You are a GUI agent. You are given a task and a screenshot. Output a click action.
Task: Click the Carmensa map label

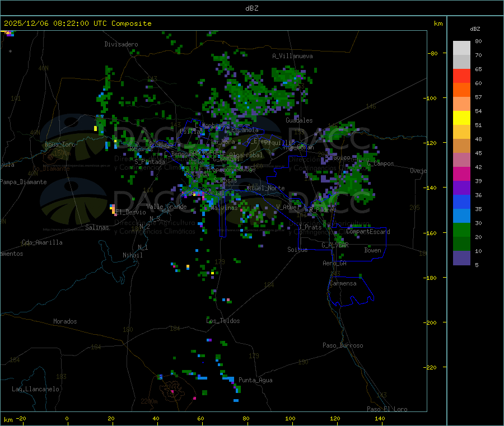coord(343,283)
